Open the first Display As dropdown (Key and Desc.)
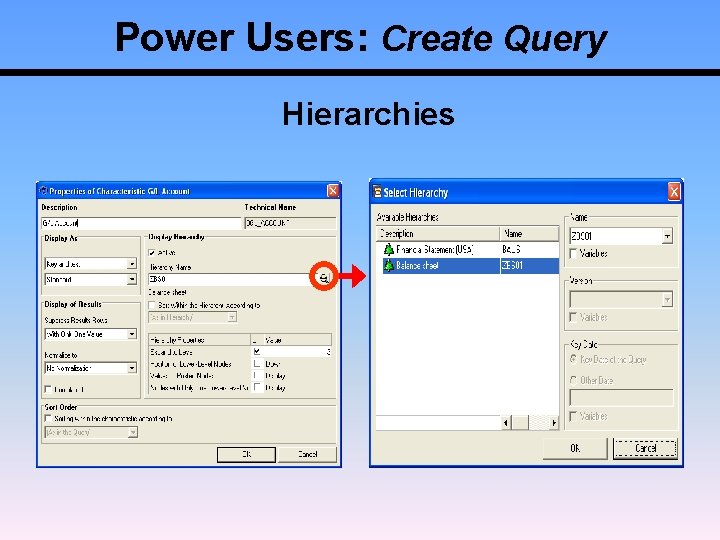This screenshot has height=540, width=720. point(132,264)
